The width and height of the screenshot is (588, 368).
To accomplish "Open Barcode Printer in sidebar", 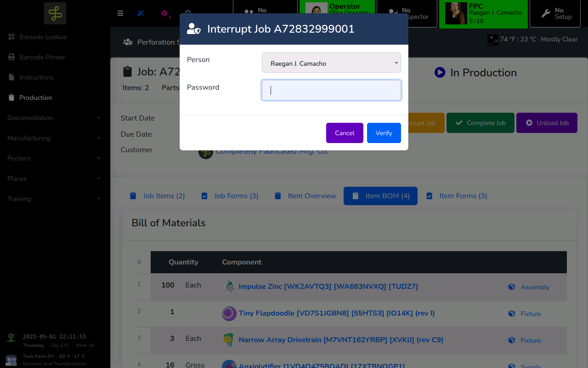I will point(42,57).
